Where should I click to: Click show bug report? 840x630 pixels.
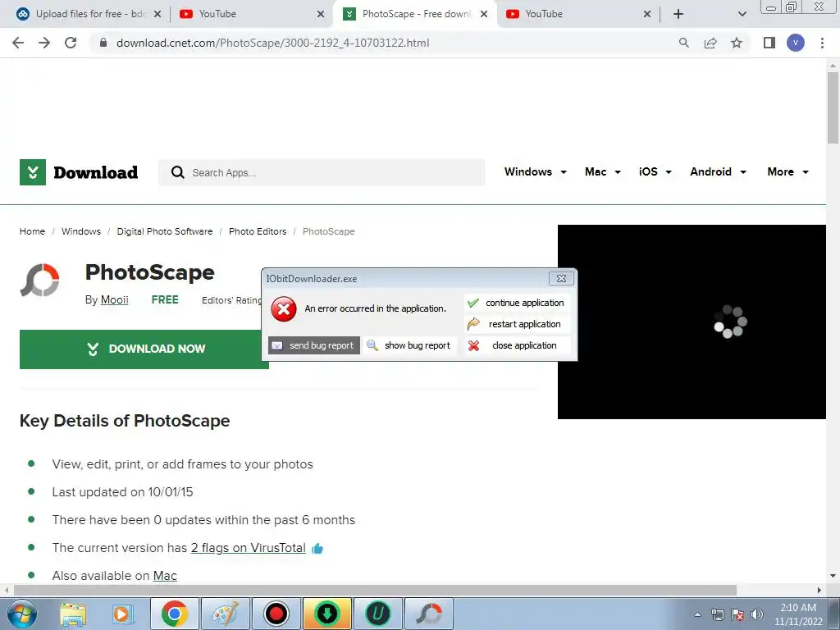[410, 346]
